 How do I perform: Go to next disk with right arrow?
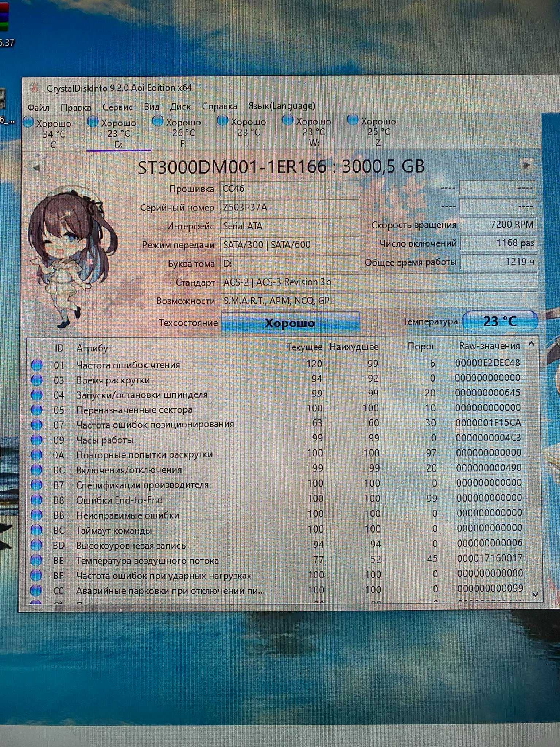[526, 165]
